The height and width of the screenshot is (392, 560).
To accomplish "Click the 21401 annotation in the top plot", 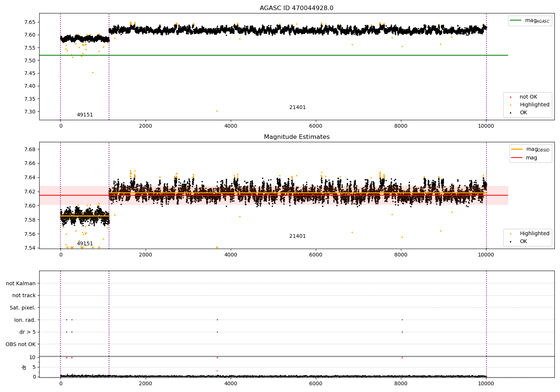I will [298, 108].
